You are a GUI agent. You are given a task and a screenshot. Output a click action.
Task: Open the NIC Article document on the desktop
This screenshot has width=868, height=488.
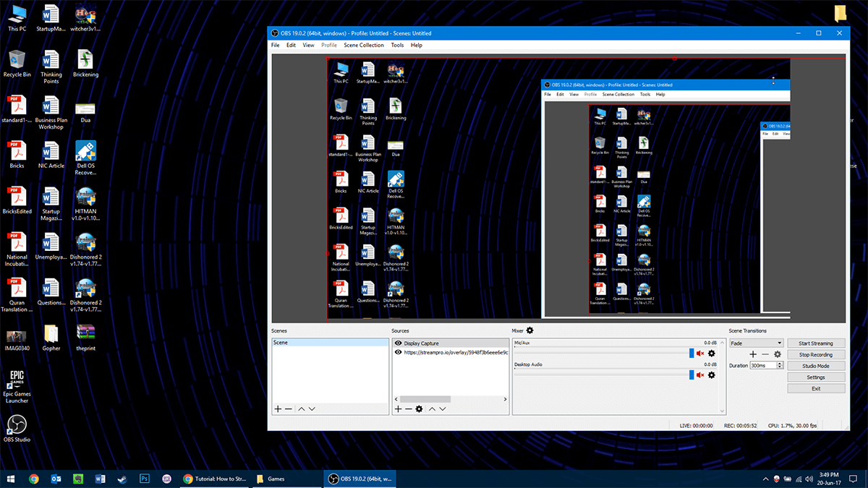point(51,155)
